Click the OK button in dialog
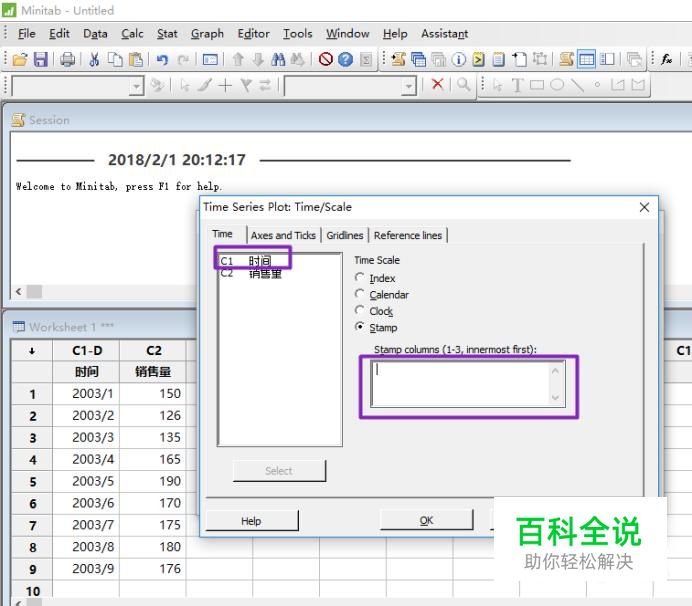Viewport: 692px width, 606px height. 426,520
